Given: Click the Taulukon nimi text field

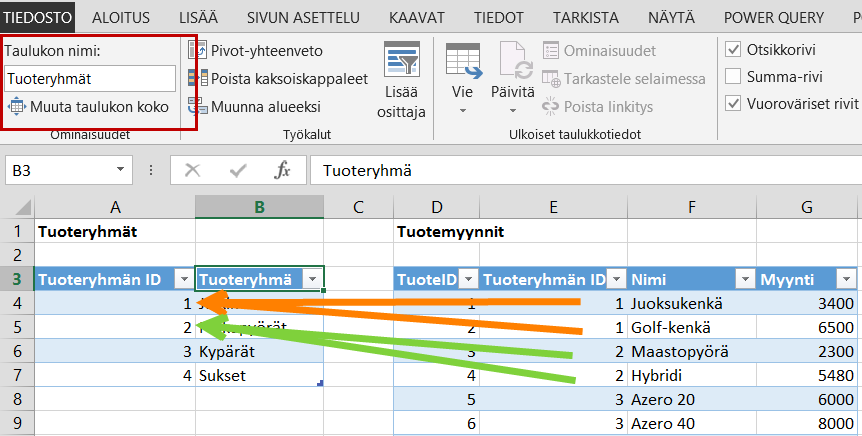Looking at the screenshot, I should tap(89, 78).
